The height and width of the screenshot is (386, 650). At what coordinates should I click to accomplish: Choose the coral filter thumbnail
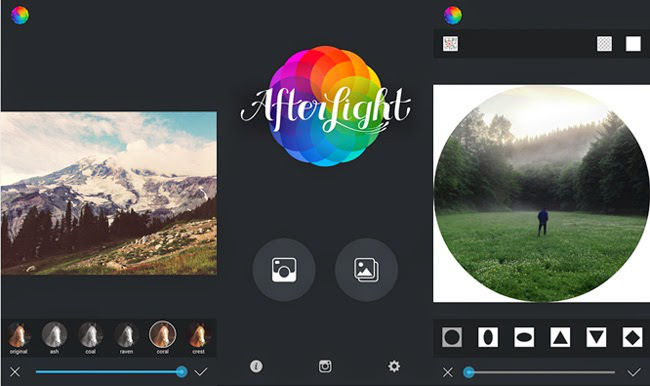click(x=162, y=338)
